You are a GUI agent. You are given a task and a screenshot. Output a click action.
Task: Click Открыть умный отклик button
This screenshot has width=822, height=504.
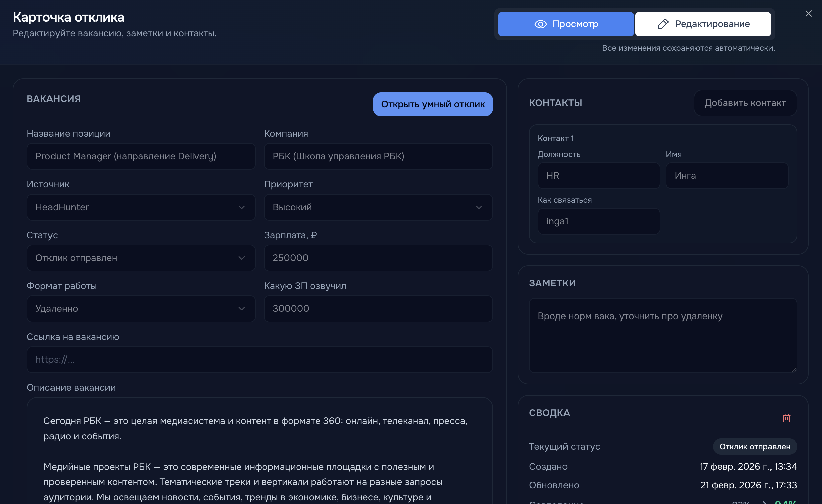[x=432, y=104]
